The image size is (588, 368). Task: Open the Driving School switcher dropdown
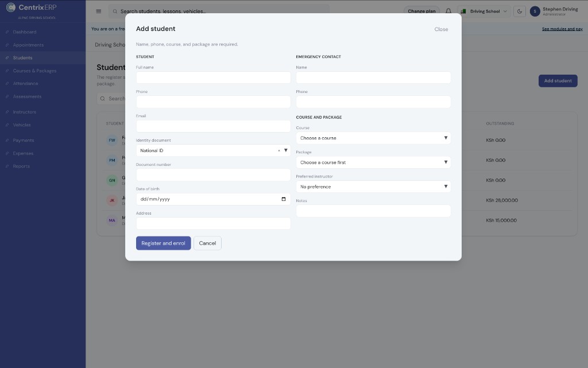(483, 11)
